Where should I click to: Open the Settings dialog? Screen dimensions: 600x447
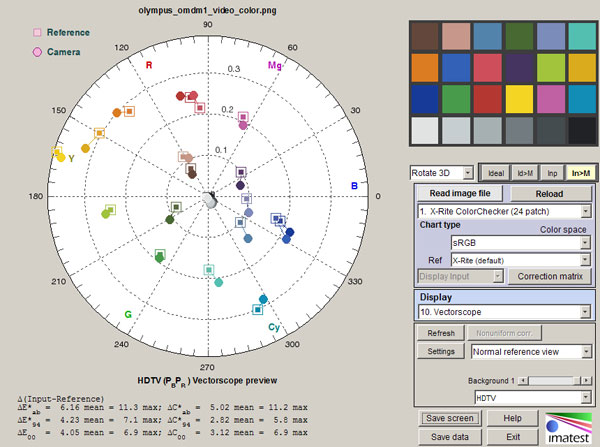click(441, 351)
